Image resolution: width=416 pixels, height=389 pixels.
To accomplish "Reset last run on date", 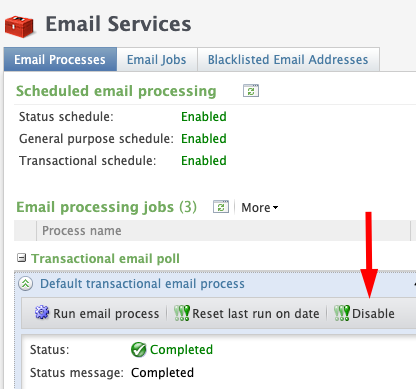I will coord(247,313).
